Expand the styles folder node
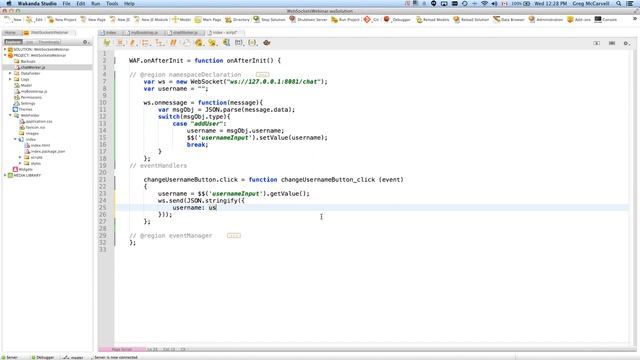 click(x=20, y=163)
